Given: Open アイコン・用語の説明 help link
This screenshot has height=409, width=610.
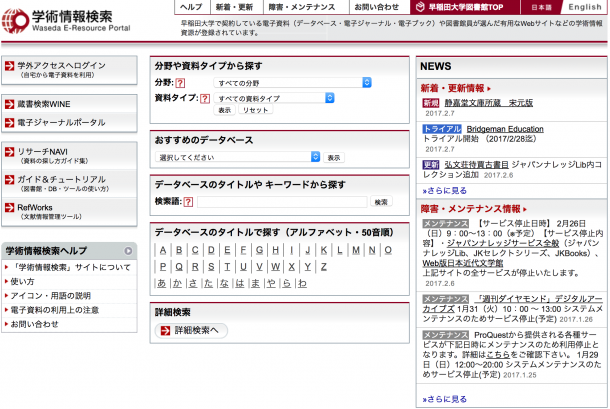Looking at the screenshot, I should click(x=51, y=296).
